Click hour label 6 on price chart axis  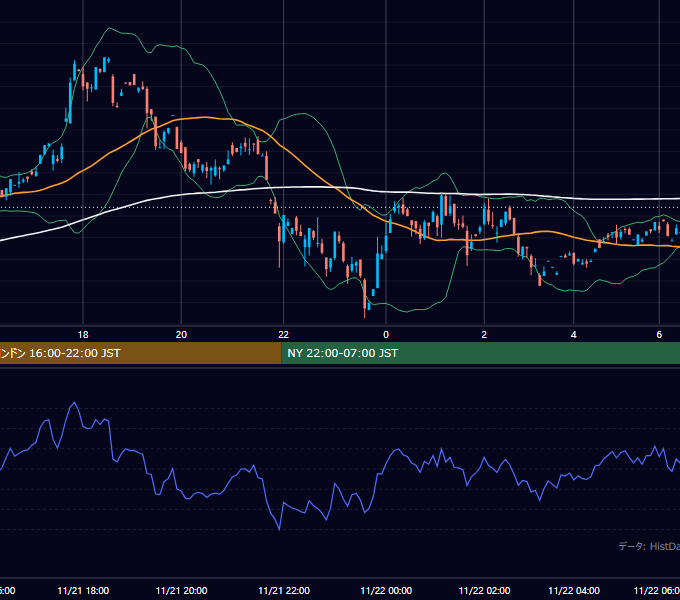659,335
